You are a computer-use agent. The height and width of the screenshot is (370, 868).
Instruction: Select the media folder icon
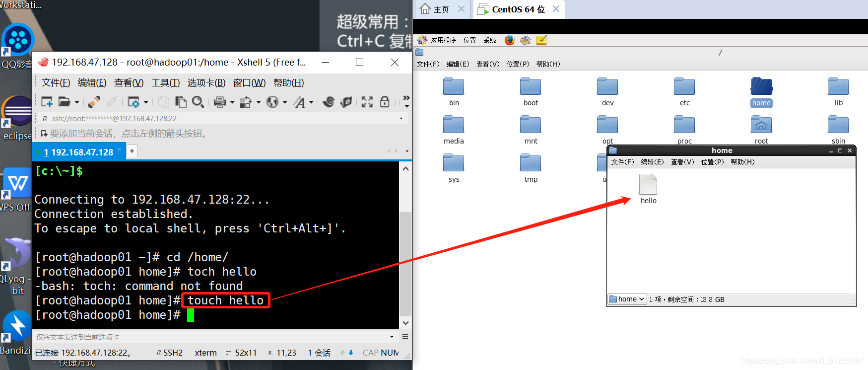[454, 125]
